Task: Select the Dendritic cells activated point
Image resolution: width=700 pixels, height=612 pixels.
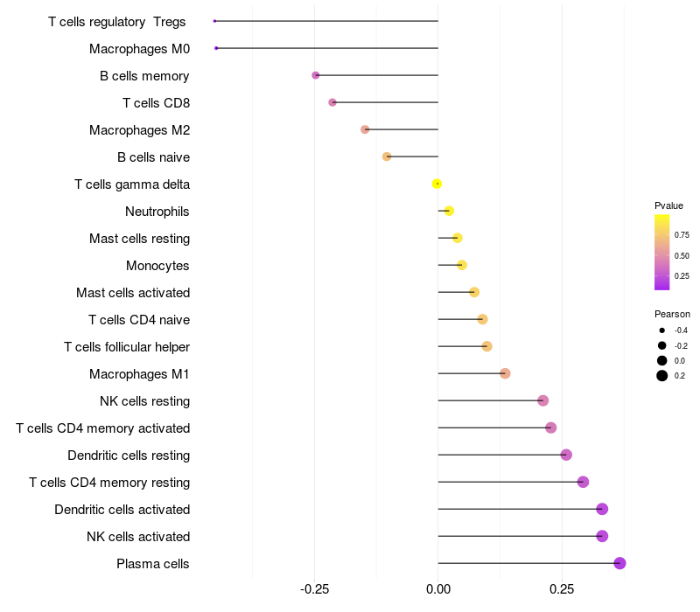Action: click(x=602, y=509)
